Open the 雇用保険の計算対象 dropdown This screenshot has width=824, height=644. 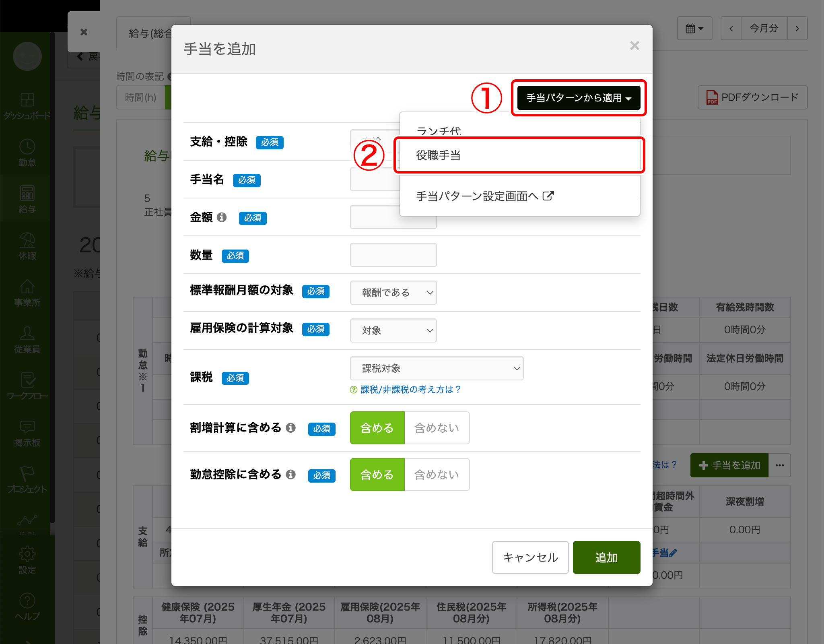point(393,330)
